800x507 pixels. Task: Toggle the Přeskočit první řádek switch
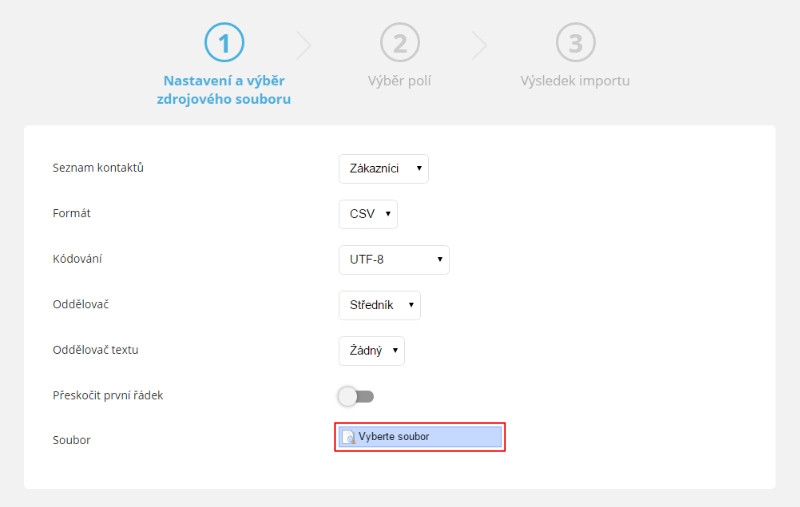pos(356,396)
